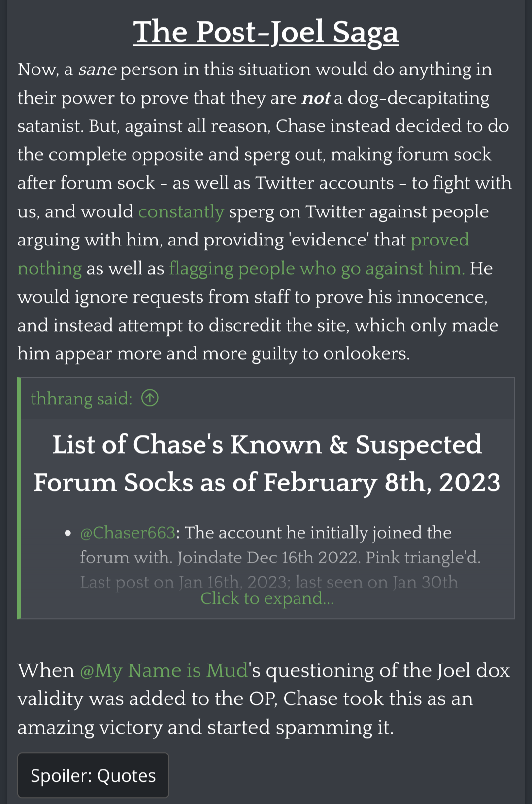Click the "Forum Socks as of February 8th, 2023" line
This screenshot has width=532, height=804.
267,483
